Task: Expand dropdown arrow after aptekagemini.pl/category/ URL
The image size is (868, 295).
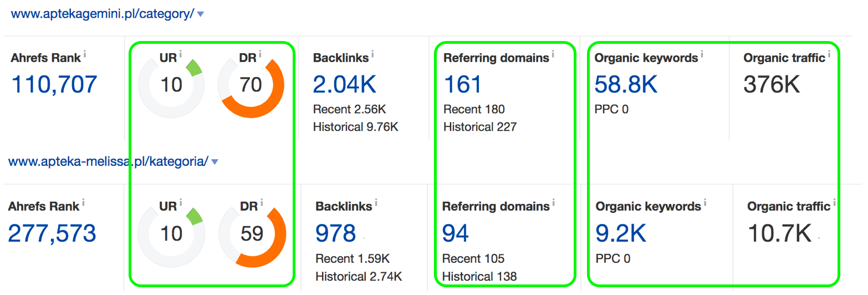Action: (x=201, y=14)
